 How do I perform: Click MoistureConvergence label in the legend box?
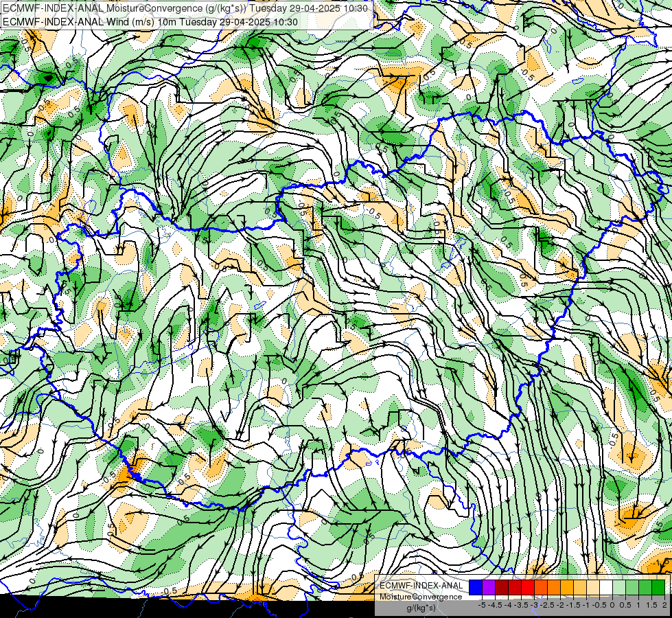[x=421, y=597]
